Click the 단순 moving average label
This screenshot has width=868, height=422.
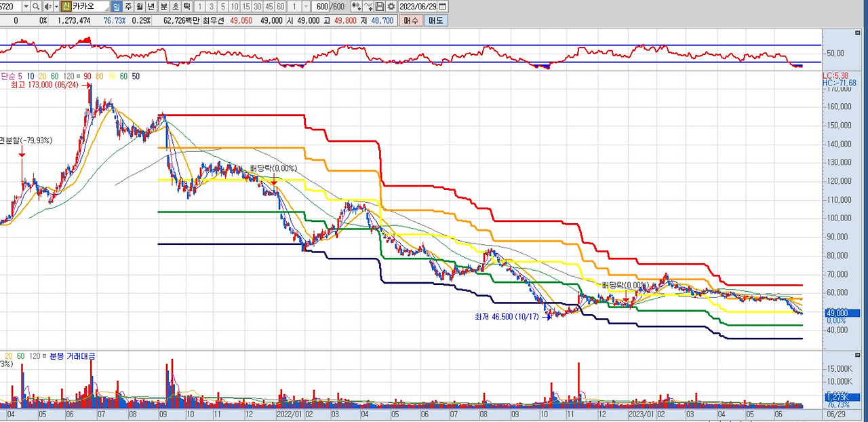point(9,76)
